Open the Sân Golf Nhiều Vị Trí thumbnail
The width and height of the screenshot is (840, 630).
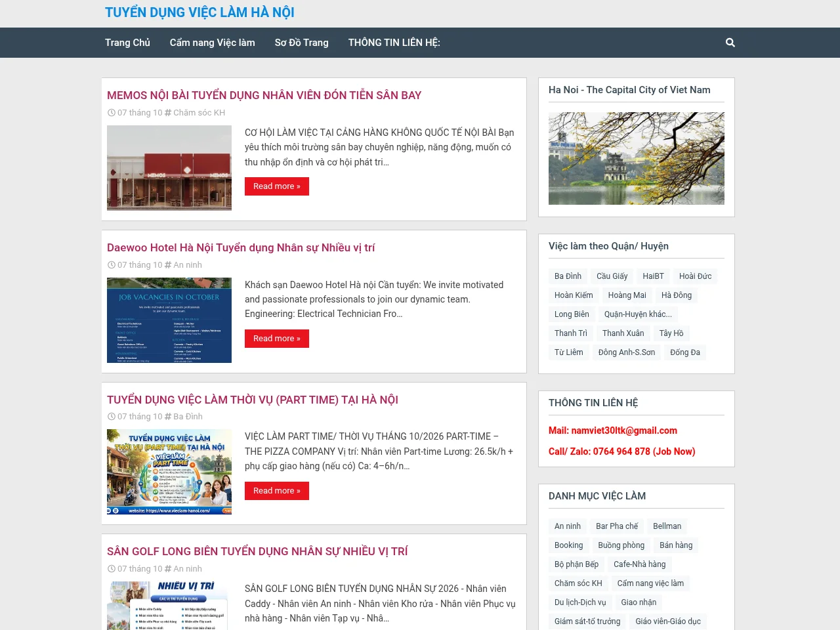[x=169, y=606]
